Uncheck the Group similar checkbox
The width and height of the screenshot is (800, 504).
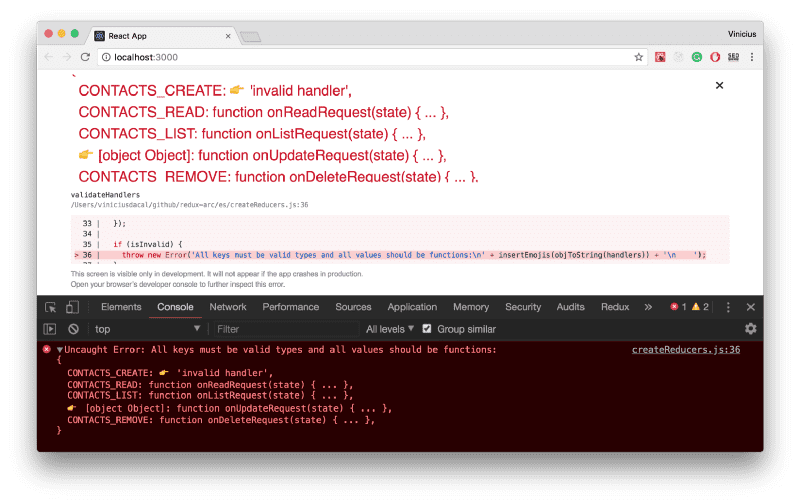click(x=427, y=329)
